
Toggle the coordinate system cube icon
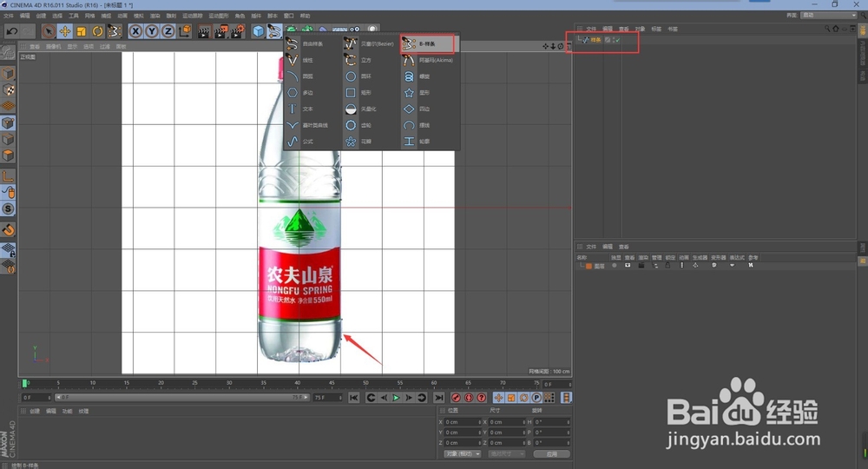(x=185, y=31)
